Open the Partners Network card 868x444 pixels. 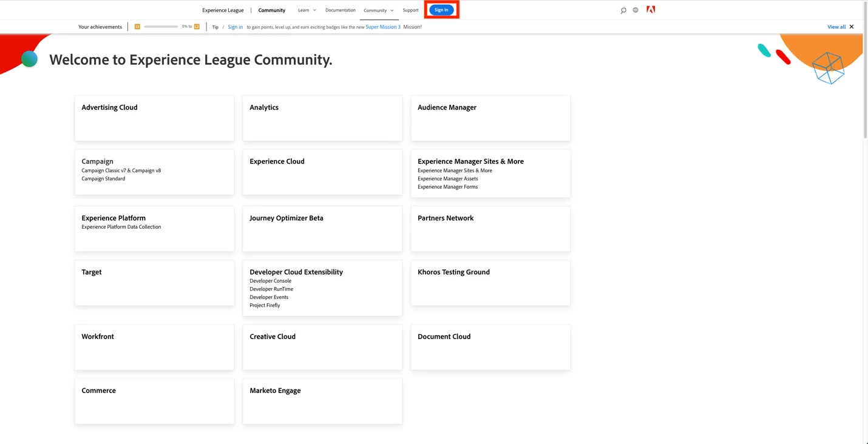(x=490, y=229)
